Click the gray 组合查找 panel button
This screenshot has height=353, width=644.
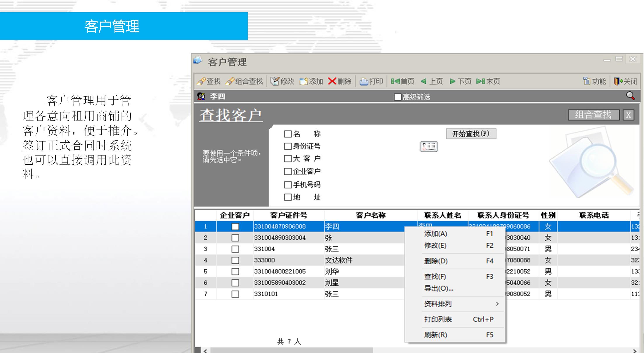tap(593, 115)
